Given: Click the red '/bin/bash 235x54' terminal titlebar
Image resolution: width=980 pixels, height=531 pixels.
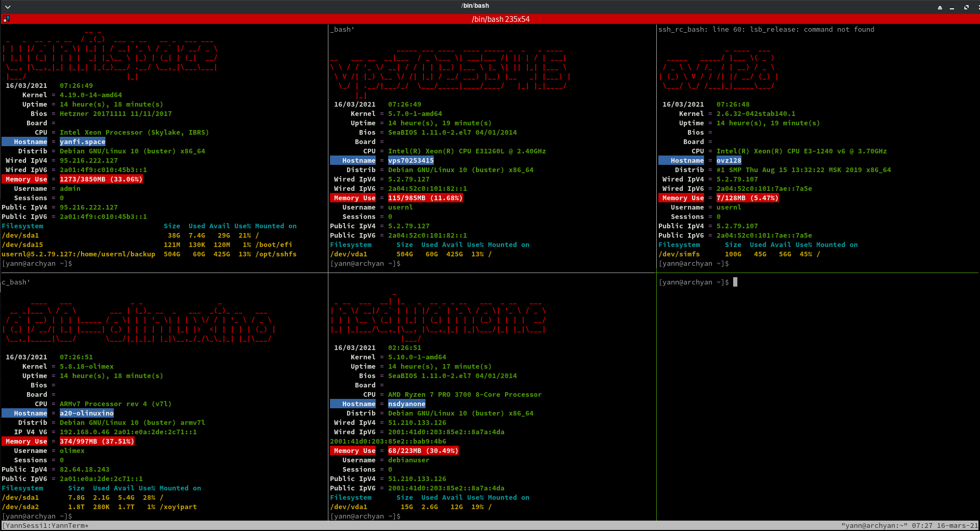Looking at the screenshot, I should point(500,19).
